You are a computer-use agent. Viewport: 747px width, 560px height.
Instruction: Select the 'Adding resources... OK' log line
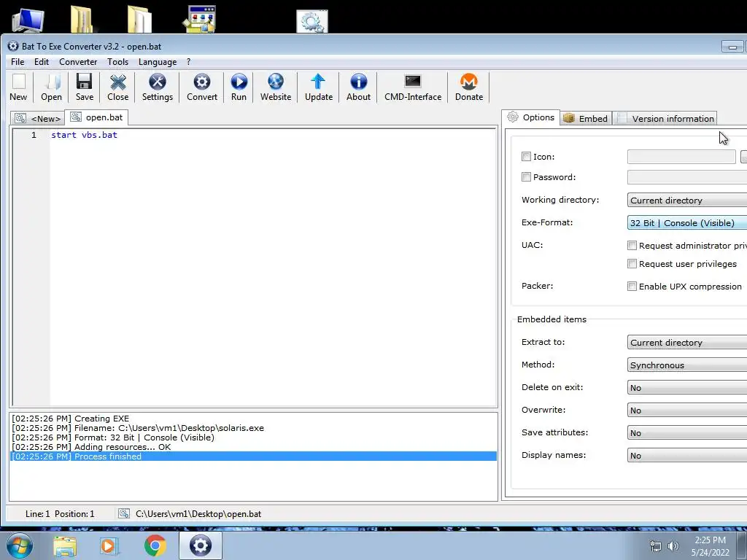click(253, 447)
